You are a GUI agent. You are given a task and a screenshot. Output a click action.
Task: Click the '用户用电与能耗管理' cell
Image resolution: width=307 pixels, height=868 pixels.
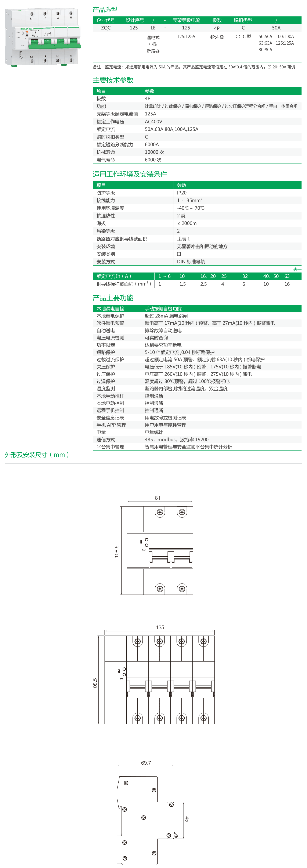coord(166,425)
